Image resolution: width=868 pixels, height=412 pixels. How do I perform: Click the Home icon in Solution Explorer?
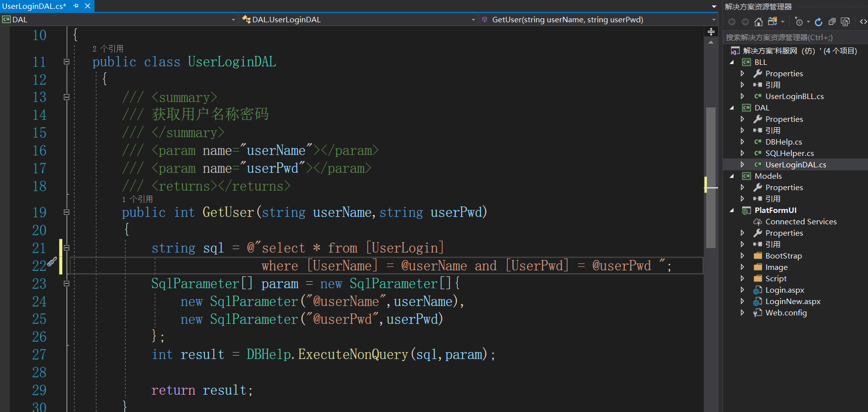click(758, 22)
